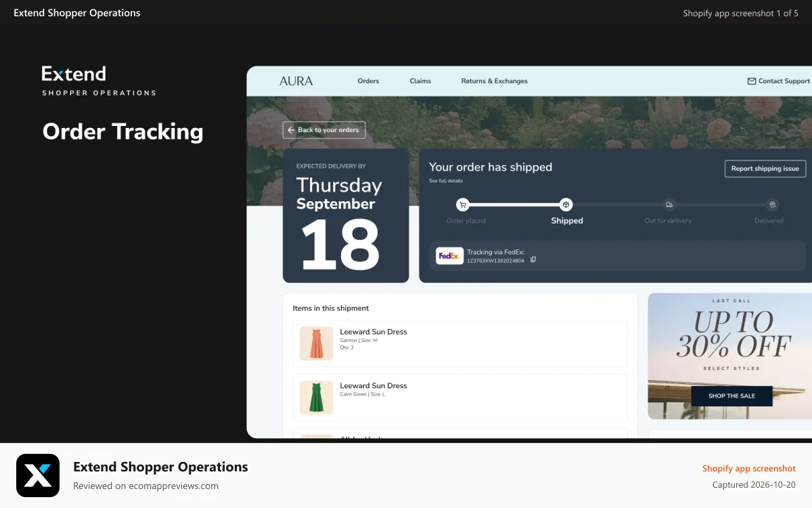Click the Extend Shopper Operations logo top left
Viewport: 812px width, 508px height.
pyautogui.click(x=99, y=81)
